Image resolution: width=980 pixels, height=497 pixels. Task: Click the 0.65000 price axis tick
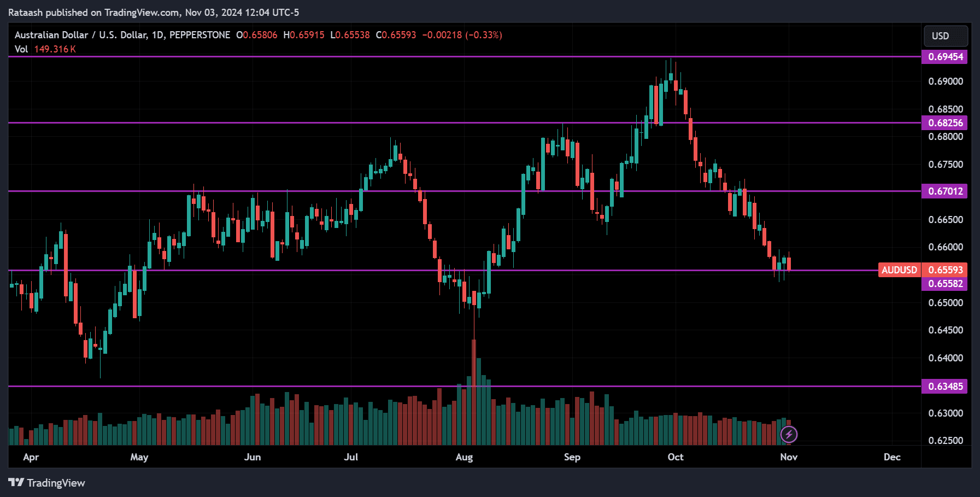click(x=946, y=303)
